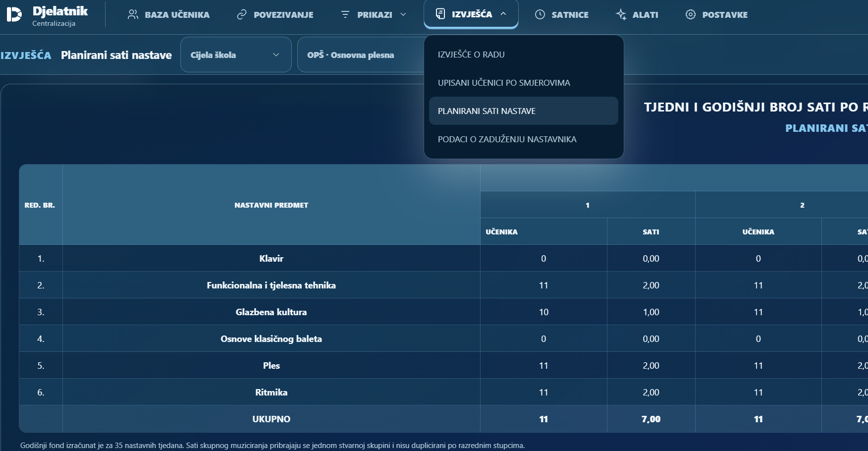Open the Satnice section

(x=562, y=14)
